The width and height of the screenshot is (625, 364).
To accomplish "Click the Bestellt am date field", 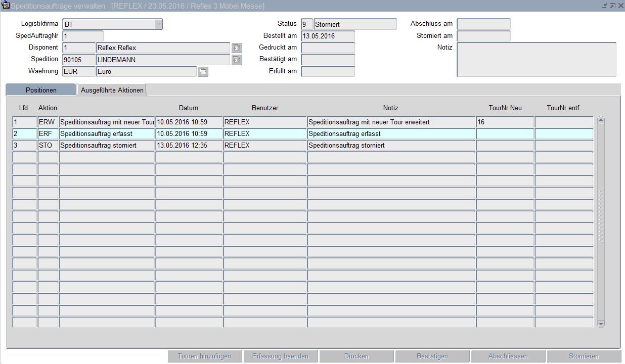I will pos(328,36).
